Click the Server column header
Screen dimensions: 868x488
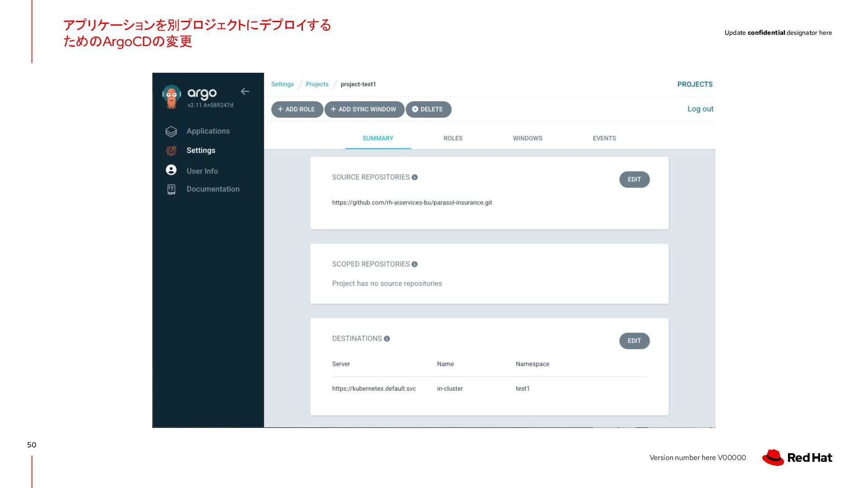coord(341,364)
